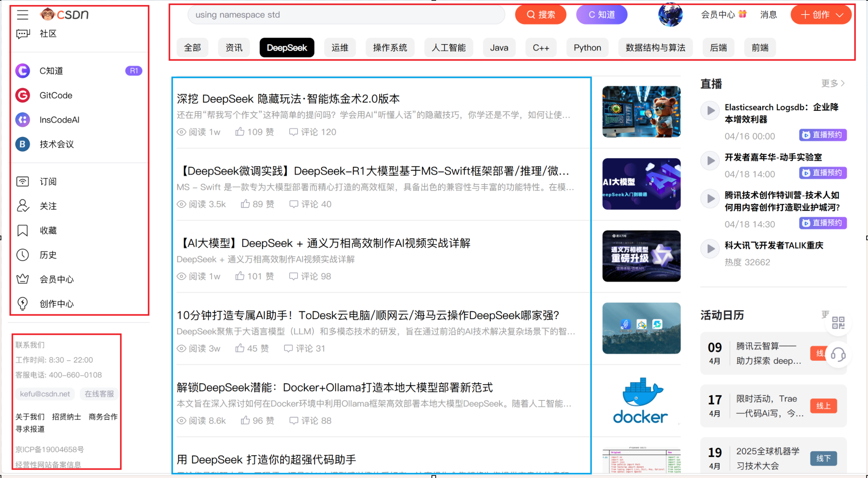Open InsCodeAI from the sidebar

(x=59, y=120)
